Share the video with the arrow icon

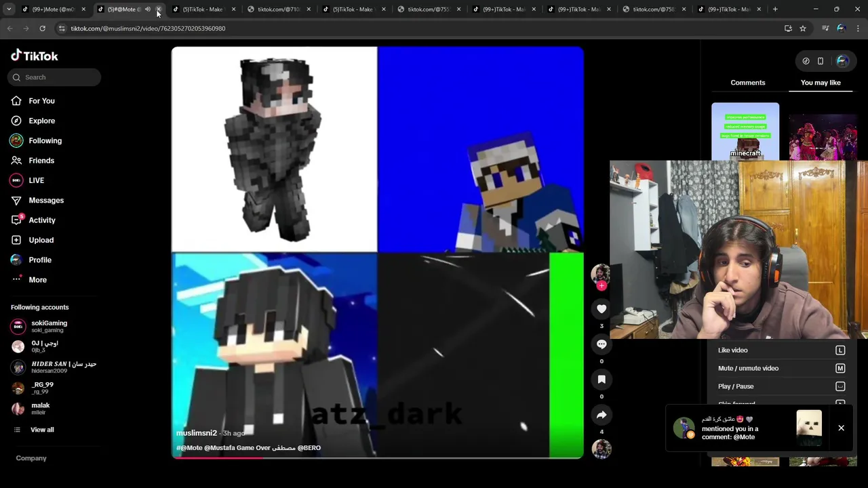point(601,415)
